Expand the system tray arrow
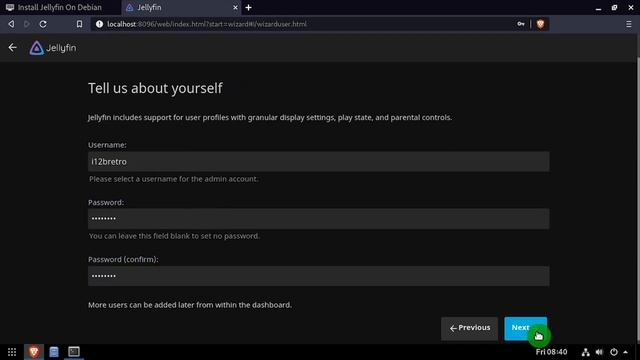Screen dimensions: 640x360 [x=625, y=352]
